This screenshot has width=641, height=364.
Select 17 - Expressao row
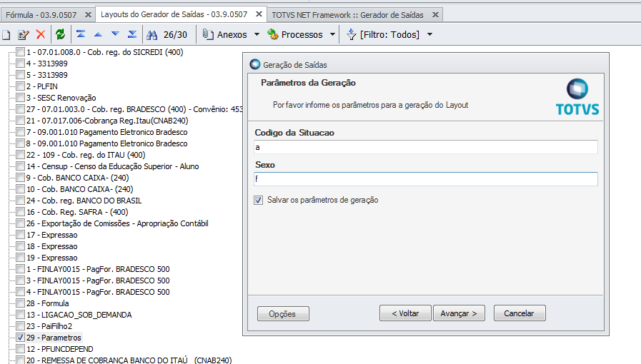coord(52,235)
